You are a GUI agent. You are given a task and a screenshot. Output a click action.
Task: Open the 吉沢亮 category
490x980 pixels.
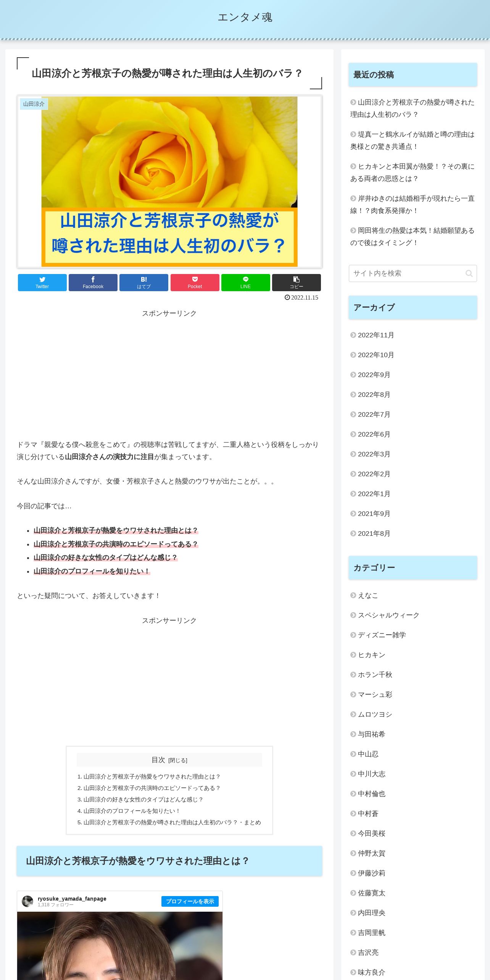coord(368,953)
